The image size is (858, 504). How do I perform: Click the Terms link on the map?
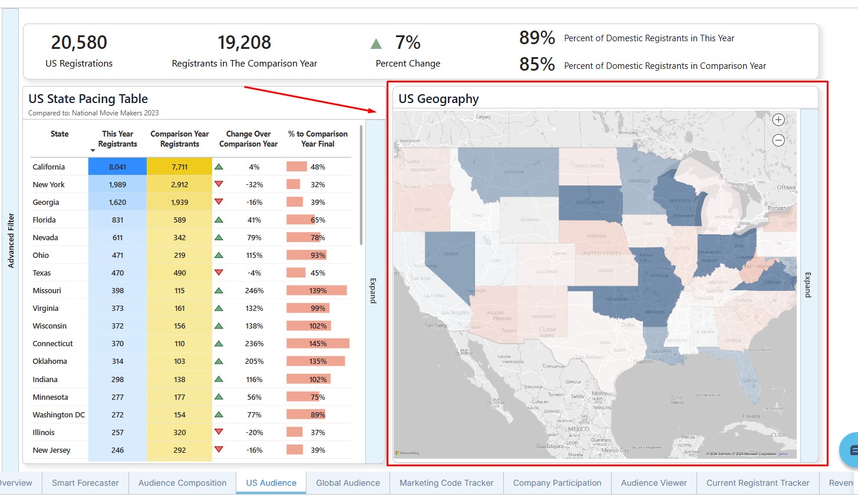click(783, 454)
